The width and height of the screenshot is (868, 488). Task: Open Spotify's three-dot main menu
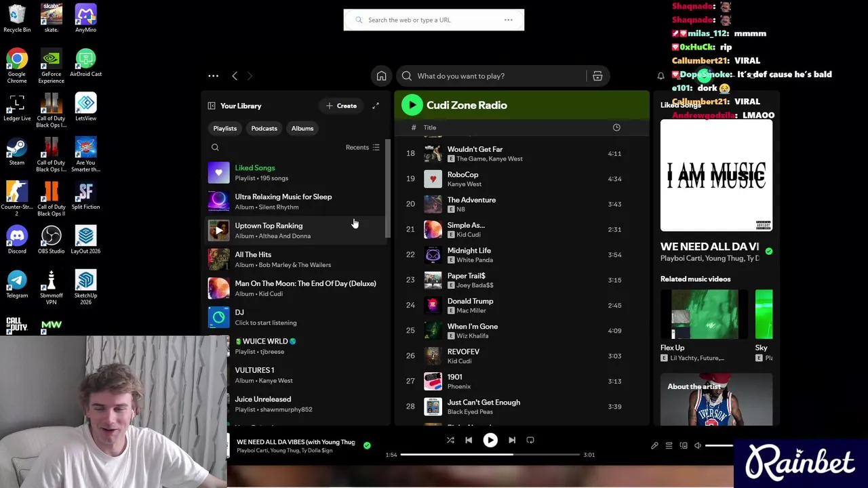point(213,76)
